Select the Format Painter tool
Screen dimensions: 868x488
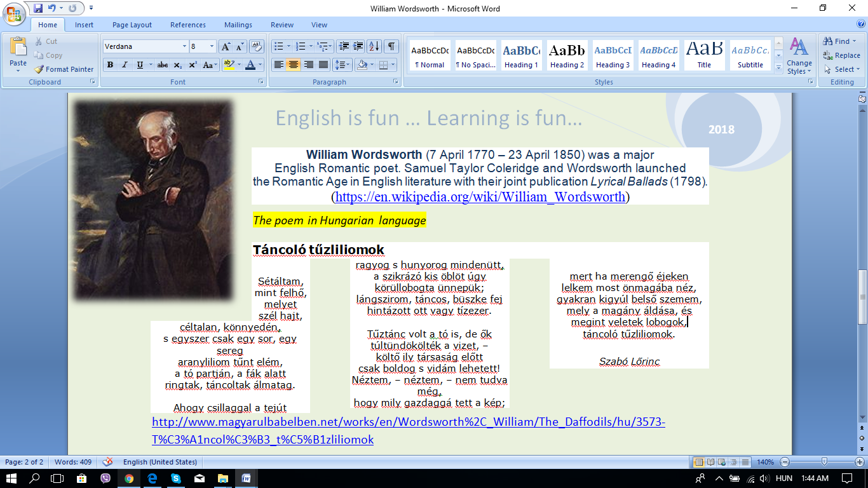(x=64, y=69)
